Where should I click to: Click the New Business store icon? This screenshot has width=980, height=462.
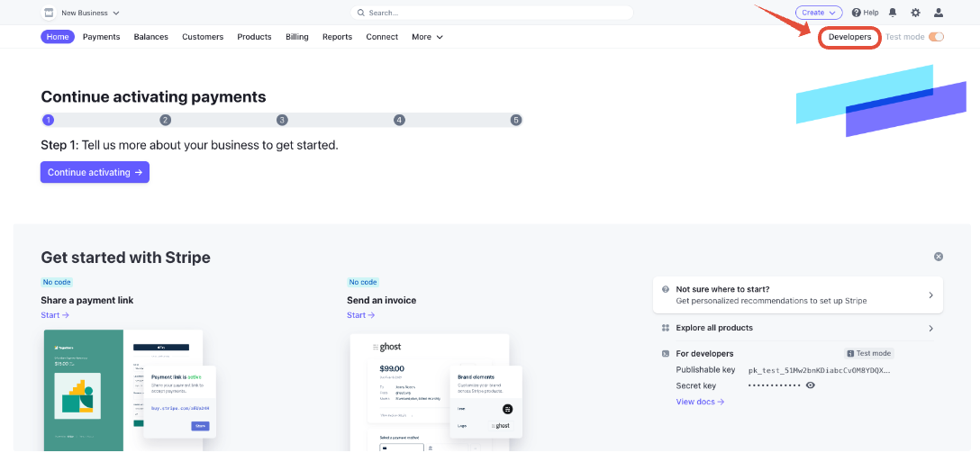48,13
